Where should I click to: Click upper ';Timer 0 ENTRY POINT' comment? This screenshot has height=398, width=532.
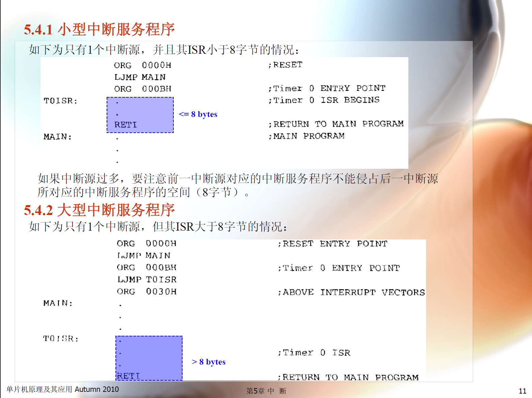(x=327, y=88)
